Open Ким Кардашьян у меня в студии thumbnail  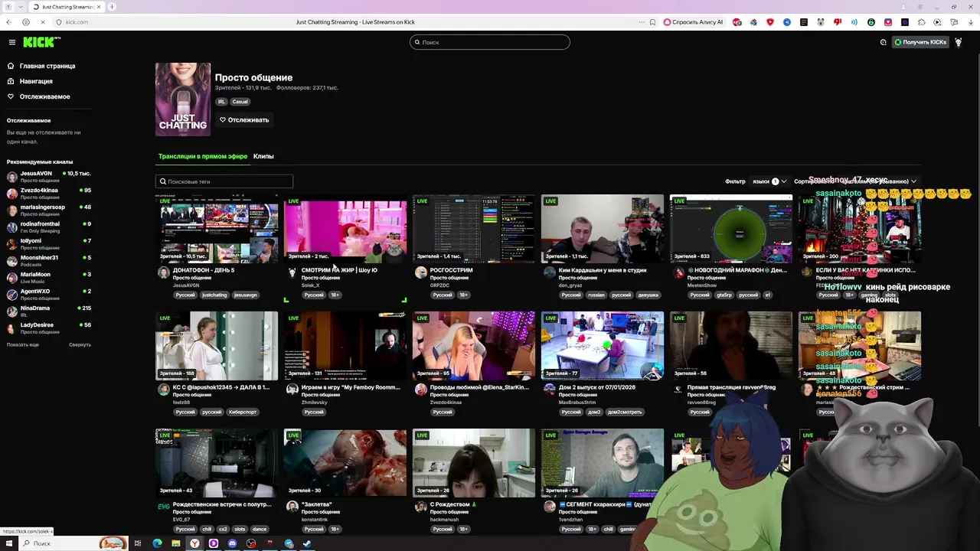click(603, 229)
